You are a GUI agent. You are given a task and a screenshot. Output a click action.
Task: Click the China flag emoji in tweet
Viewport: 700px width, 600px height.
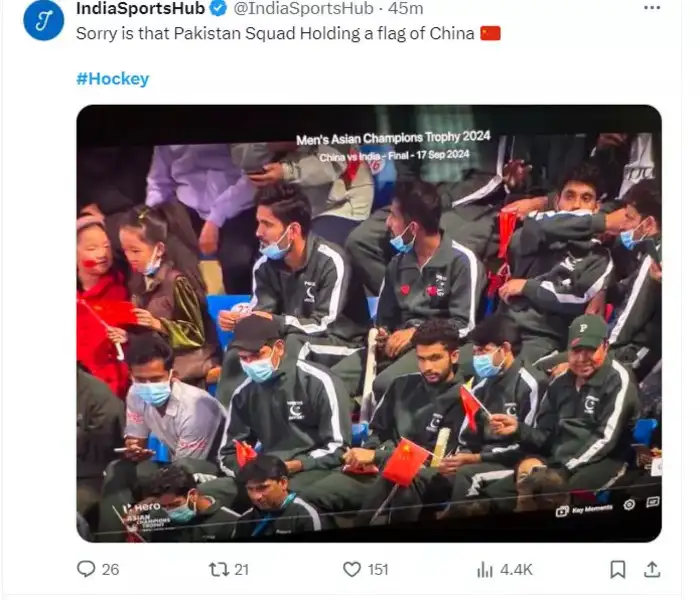pos(490,33)
